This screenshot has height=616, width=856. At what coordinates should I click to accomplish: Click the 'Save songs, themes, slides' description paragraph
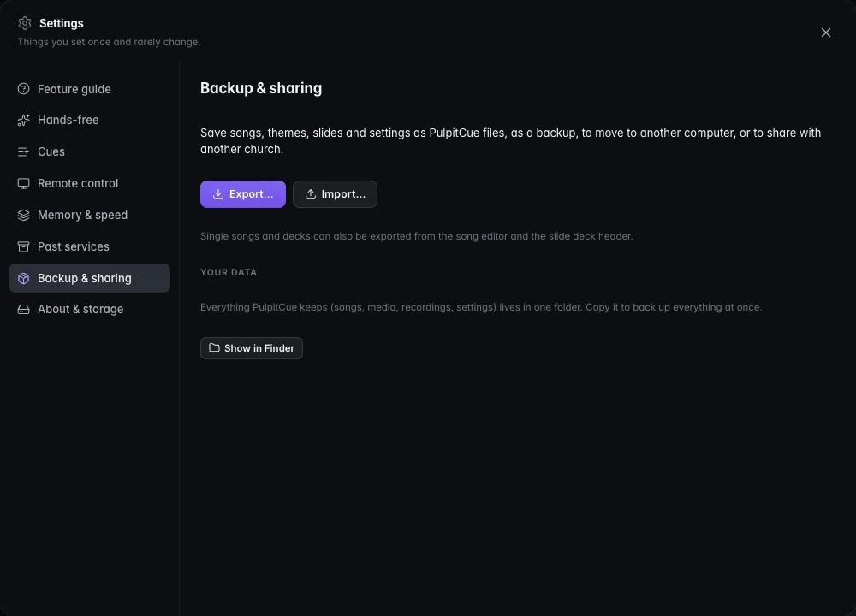[x=510, y=141]
